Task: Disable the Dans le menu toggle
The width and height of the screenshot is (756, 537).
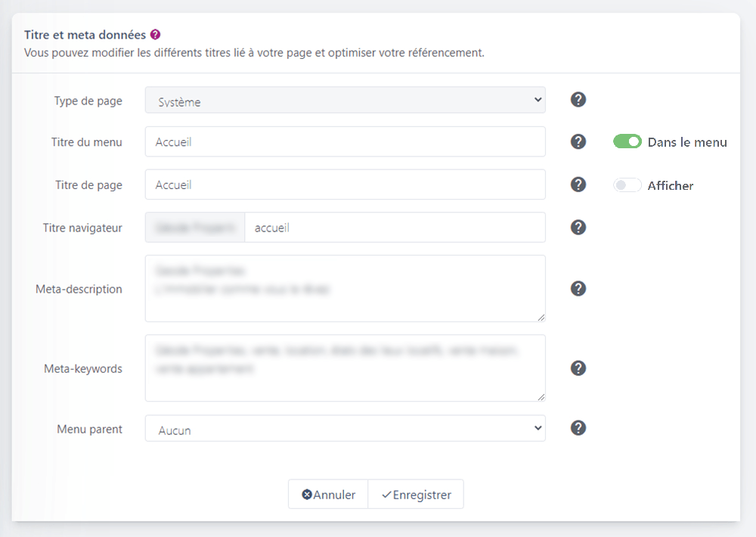Action: pyautogui.click(x=627, y=141)
